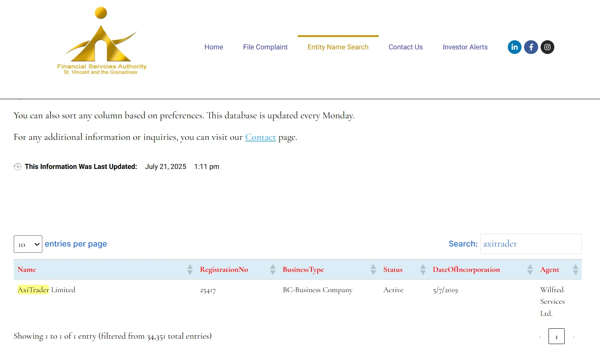Select the Entity Name Search tab
The width and height of the screenshot is (600, 364).
coord(338,47)
